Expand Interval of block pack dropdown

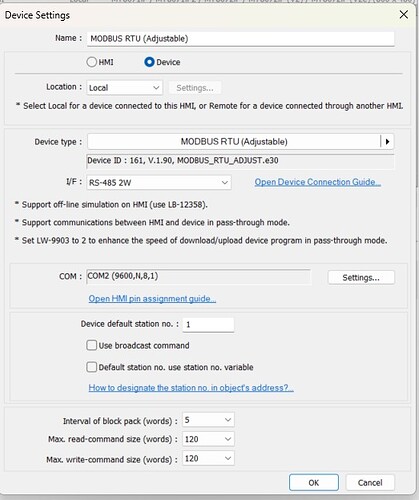[x=208, y=420]
